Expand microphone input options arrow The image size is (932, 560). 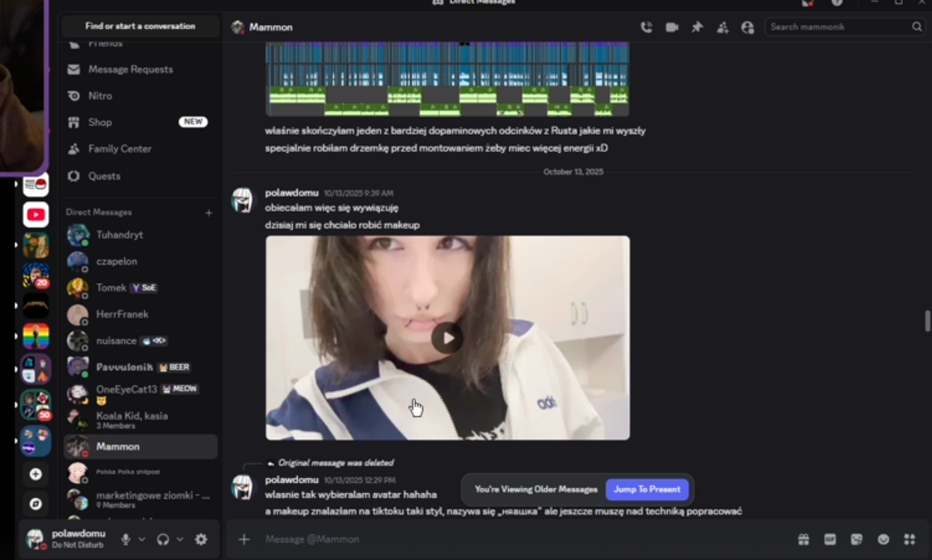[142, 539]
